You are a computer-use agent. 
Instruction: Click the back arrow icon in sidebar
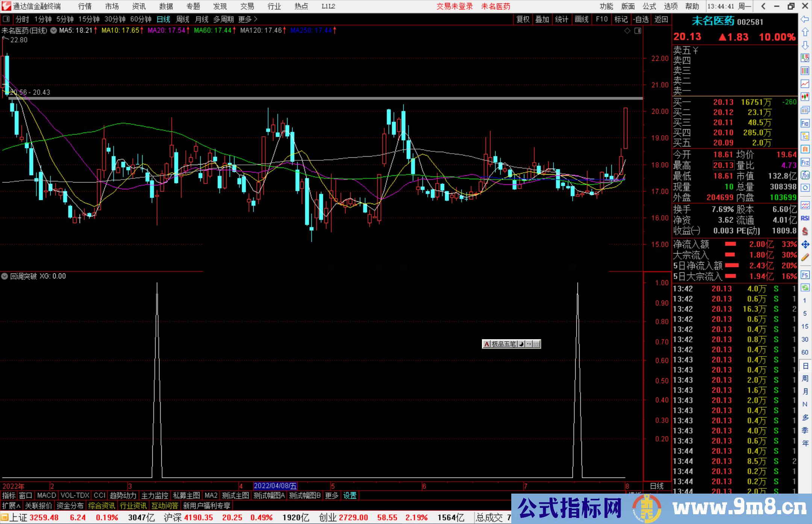point(805,19)
